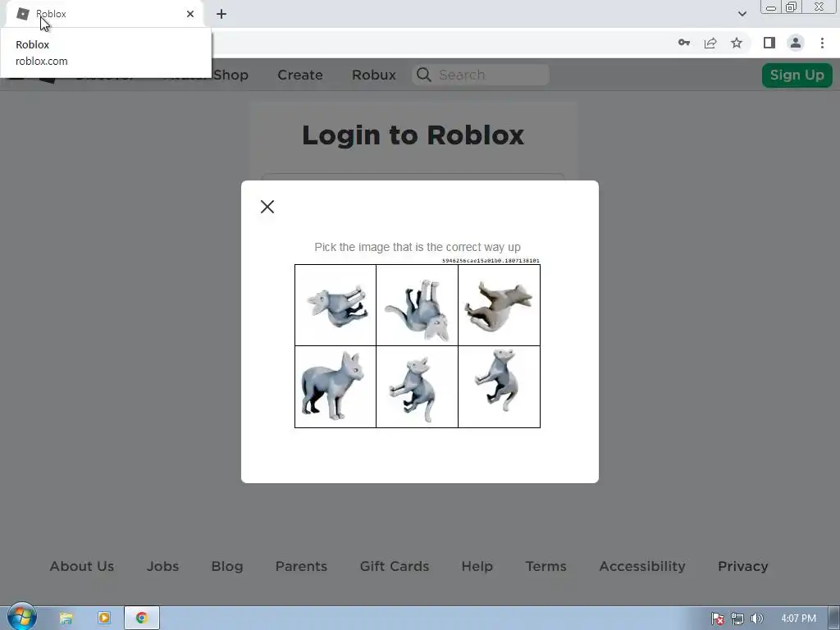Open the Chrome three-dot menu
This screenshot has width=840, height=630.
822,43
